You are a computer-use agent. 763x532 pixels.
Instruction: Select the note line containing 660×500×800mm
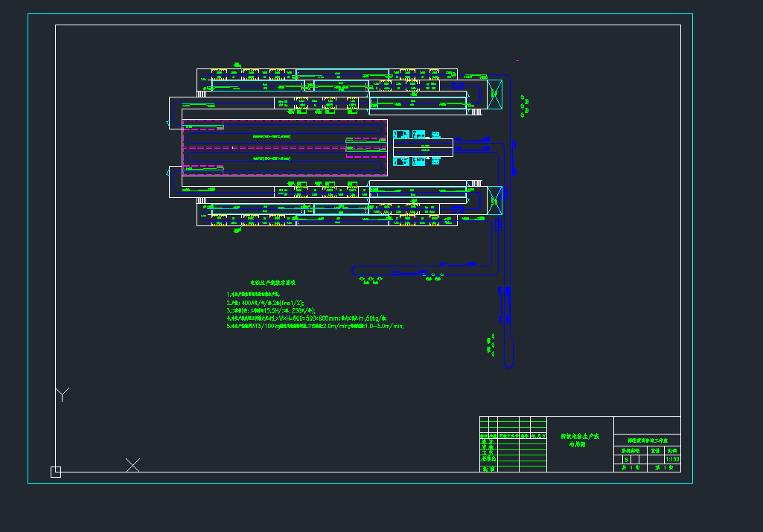click(307, 318)
